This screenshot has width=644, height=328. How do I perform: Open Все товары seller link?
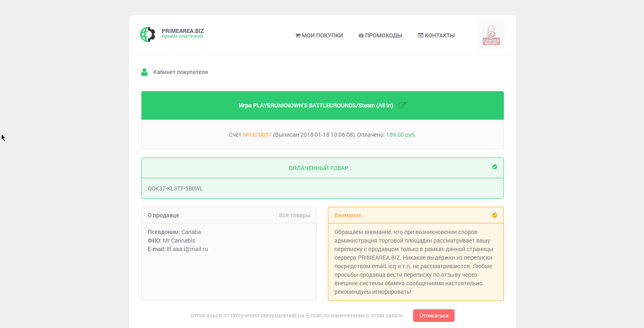tap(295, 215)
